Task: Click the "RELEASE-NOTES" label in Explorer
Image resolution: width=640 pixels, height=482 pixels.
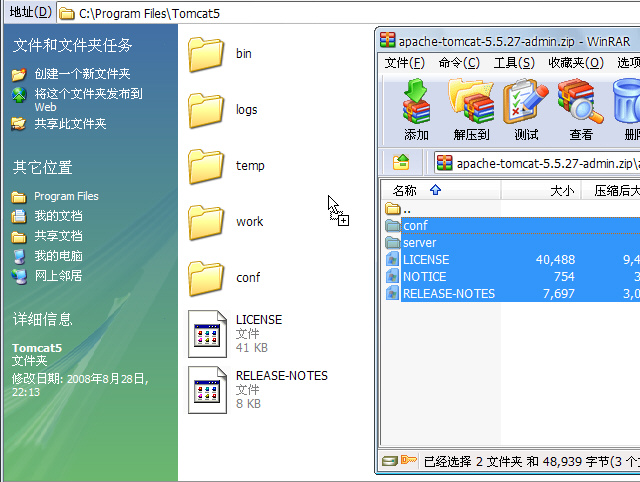Action: 282,375
